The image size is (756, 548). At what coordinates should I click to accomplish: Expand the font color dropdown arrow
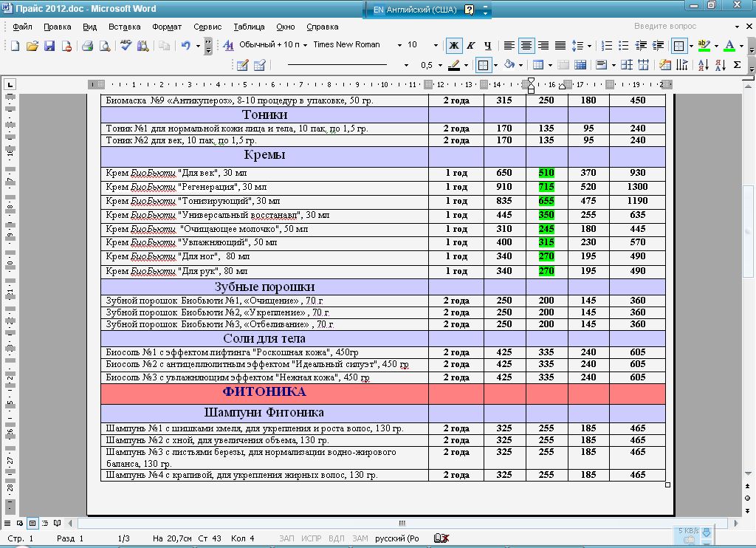coord(741,46)
